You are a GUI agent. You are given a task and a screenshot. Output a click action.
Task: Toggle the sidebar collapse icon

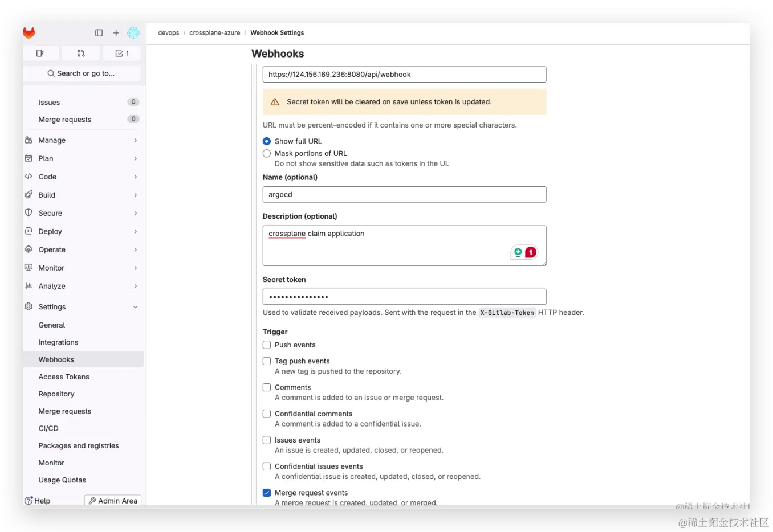point(99,33)
